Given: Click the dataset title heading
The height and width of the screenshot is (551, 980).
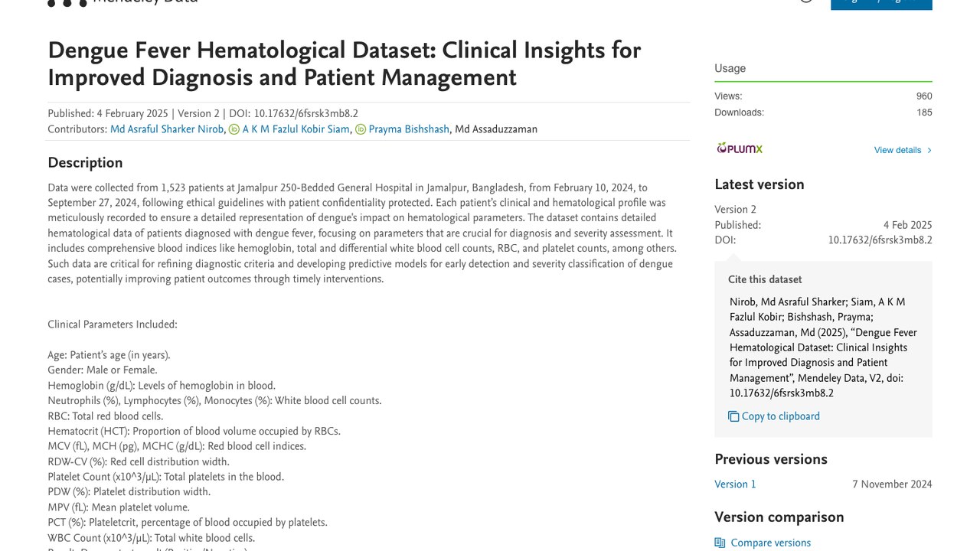Looking at the screenshot, I should pyautogui.click(x=345, y=64).
